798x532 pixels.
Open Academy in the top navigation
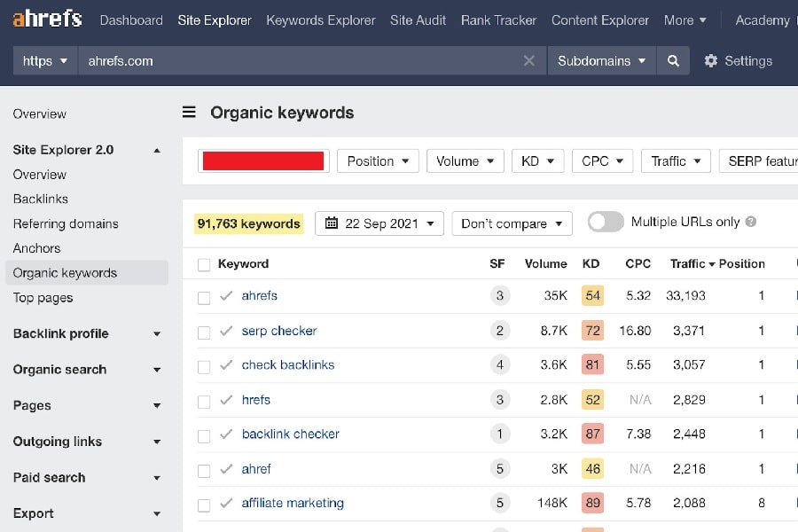tap(763, 20)
